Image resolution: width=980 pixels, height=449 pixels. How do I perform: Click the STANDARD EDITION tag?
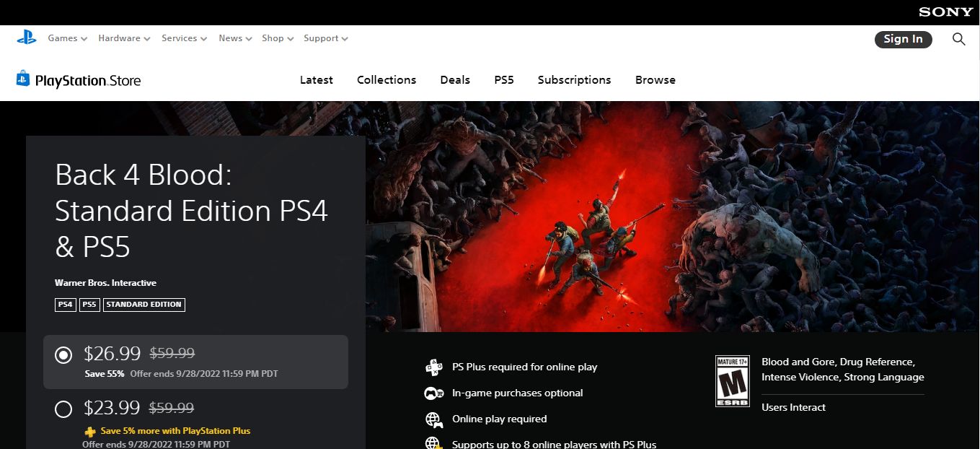point(144,305)
